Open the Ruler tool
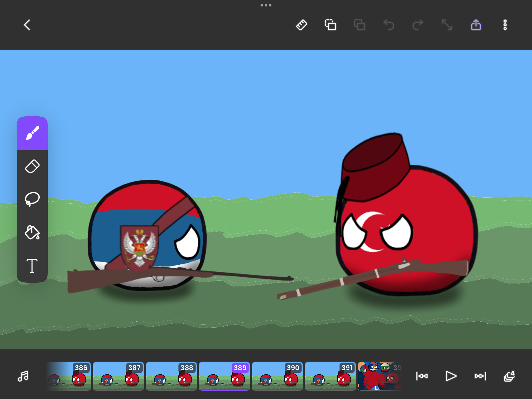 (302, 25)
